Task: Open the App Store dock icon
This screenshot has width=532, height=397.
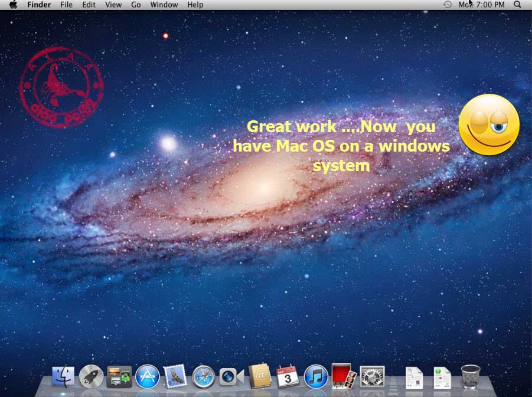Action: coord(147,377)
